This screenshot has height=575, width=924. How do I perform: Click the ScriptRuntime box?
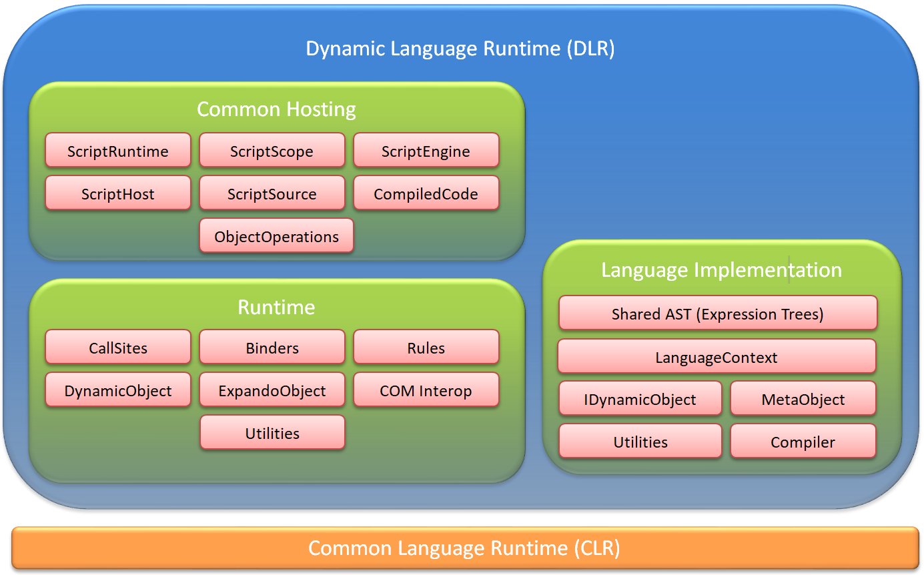click(x=118, y=151)
